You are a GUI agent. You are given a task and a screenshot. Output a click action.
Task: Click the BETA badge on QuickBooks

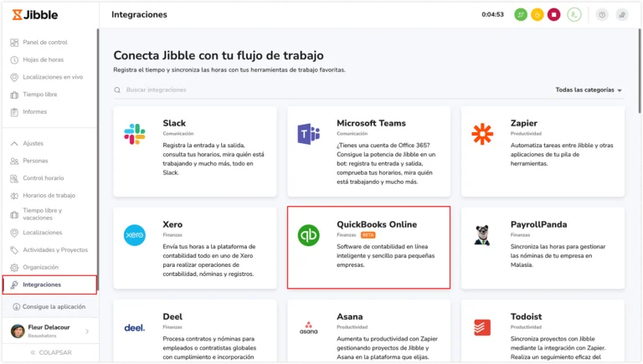point(368,235)
